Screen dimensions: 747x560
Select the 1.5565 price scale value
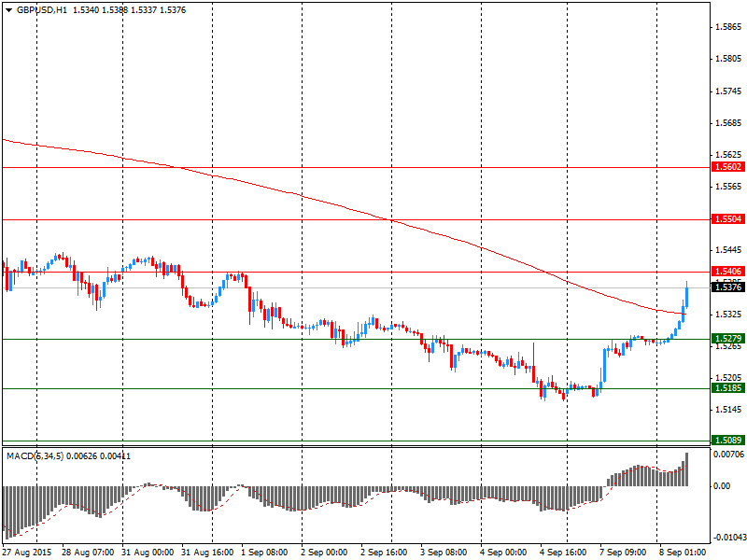[x=728, y=187]
